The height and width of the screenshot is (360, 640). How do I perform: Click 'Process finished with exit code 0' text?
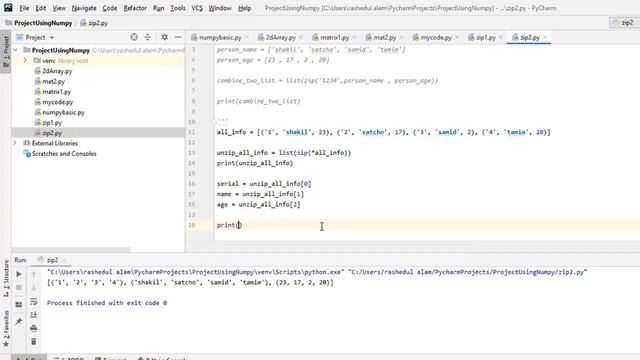point(107,303)
